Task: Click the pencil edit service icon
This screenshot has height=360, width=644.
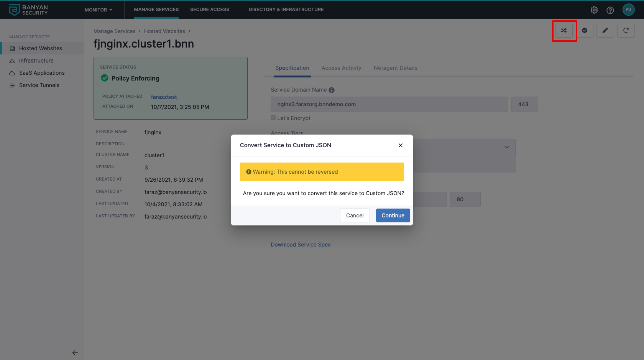Action: [605, 31]
